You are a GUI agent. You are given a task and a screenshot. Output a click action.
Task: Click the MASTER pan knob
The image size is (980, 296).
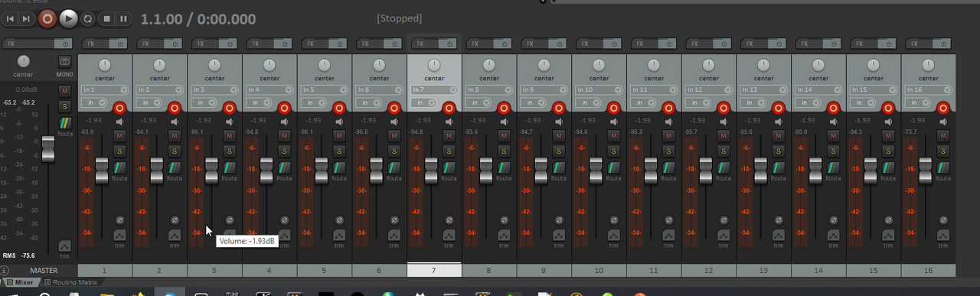click(x=24, y=62)
